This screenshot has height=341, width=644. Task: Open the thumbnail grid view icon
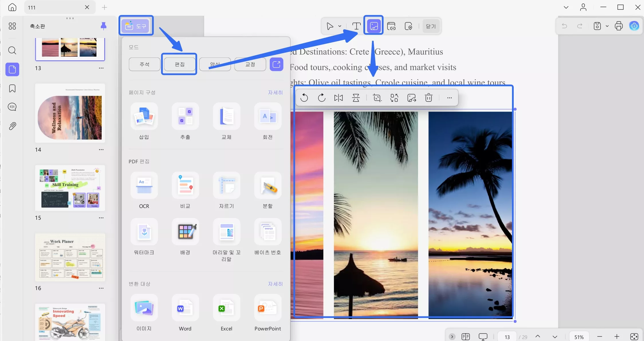[x=12, y=26]
